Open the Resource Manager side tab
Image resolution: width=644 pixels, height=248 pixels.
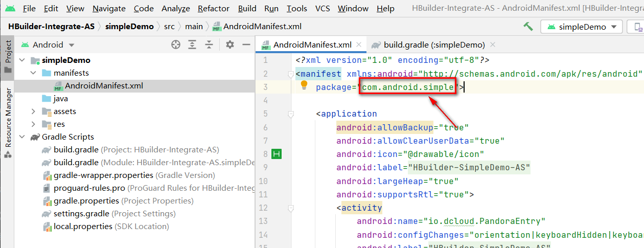point(7,123)
